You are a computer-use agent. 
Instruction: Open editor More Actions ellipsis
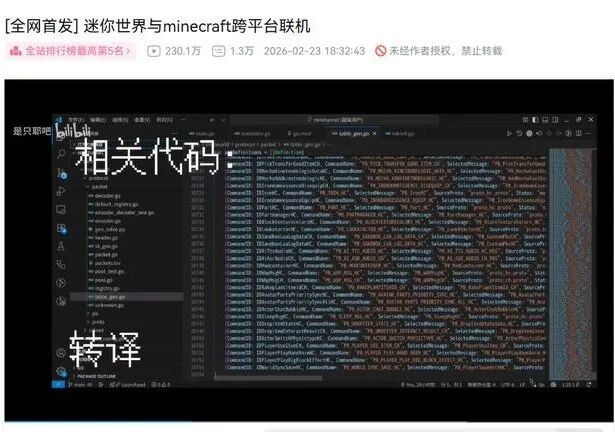coord(589,133)
